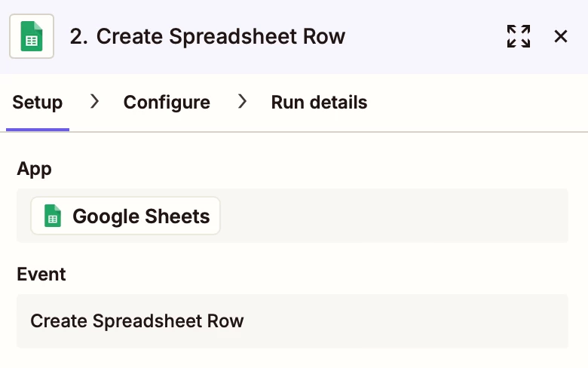Select the Google Sheets app chip

coord(125,216)
